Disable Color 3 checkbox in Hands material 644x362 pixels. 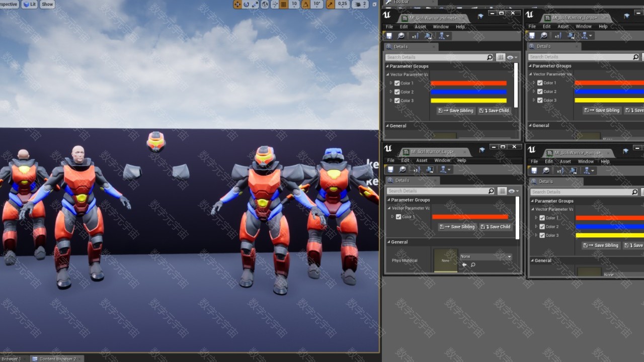(x=542, y=235)
